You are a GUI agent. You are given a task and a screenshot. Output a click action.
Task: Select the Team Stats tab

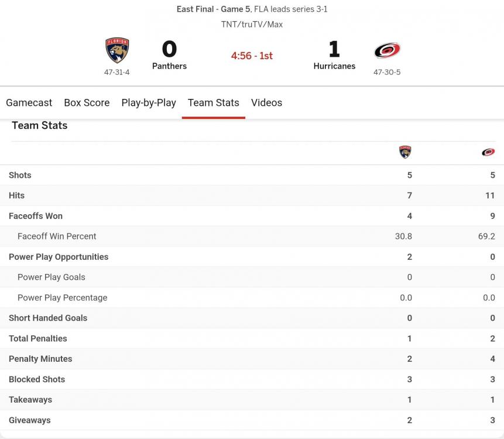tap(214, 102)
